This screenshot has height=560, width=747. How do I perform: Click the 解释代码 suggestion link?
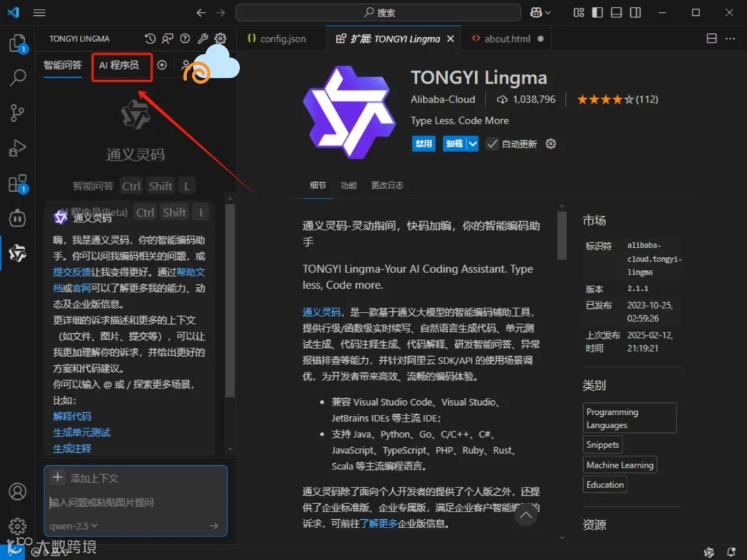point(72,416)
